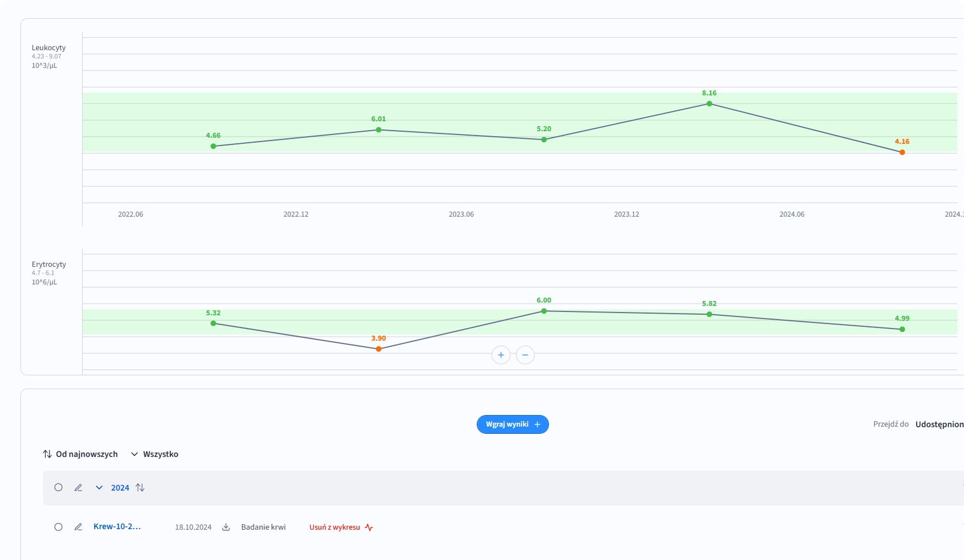Click the plus icon in Wgraj wyniki button
Image resolution: width=964 pixels, height=560 pixels.
click(x=537, y=424)
